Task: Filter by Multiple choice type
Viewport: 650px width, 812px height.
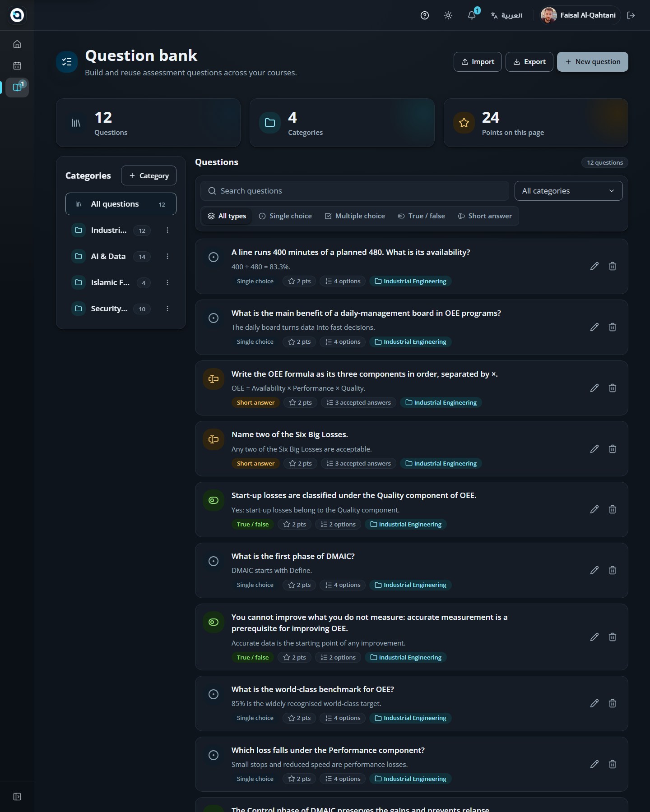Action: (355, 216)
